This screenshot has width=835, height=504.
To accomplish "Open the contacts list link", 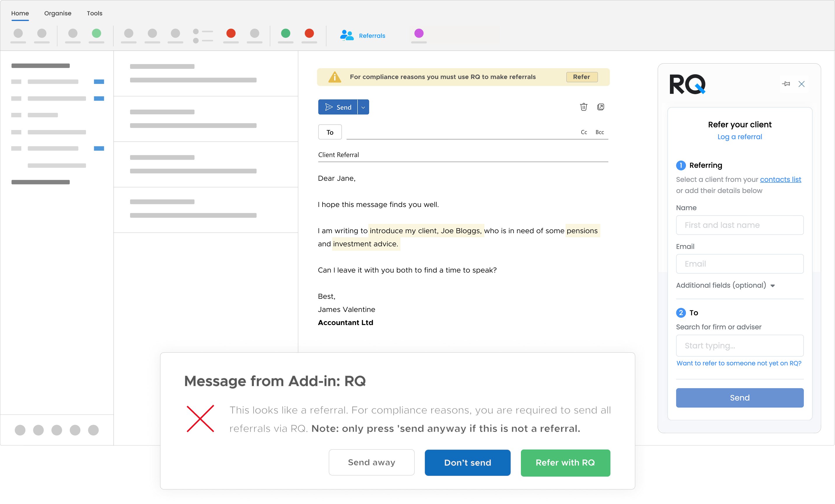I will click(780, 180).
